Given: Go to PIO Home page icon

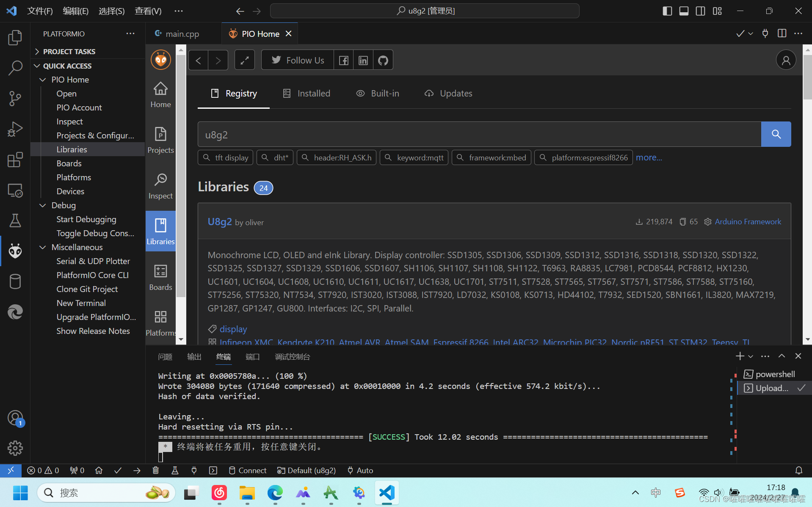Looking at the screenshot, I should (160, 95).
